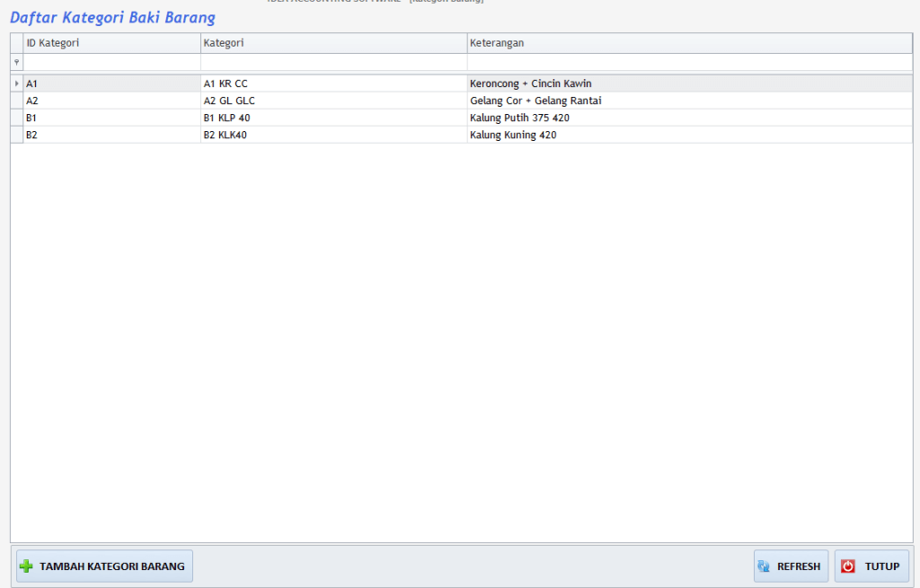Click the blue refresh arrows icon
This screenshot has width=920, height=588.
pyautogui.click(x=764, y=566)
